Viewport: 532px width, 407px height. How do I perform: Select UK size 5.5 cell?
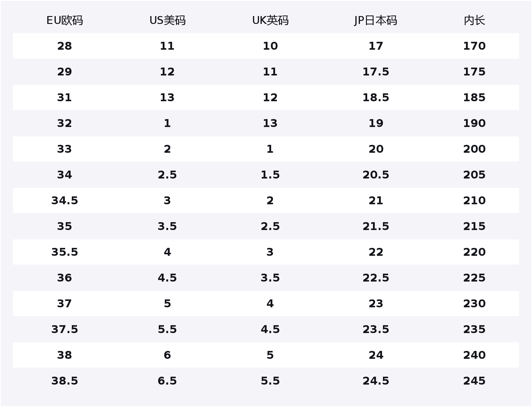(270, 381)
